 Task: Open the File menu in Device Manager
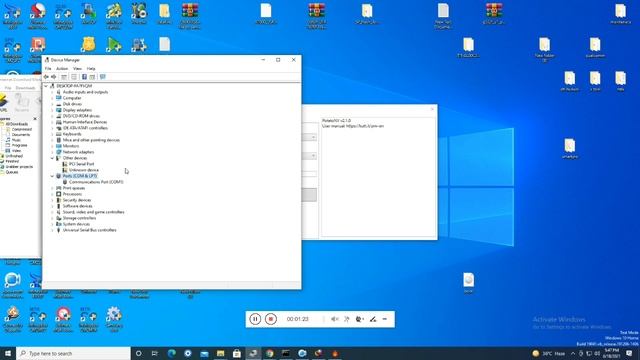(x=48, y=69)
